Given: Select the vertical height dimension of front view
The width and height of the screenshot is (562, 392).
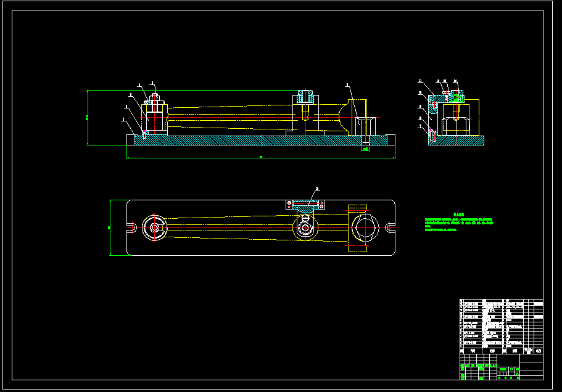Looking at the screenshot, I should (x=88, y=118).
